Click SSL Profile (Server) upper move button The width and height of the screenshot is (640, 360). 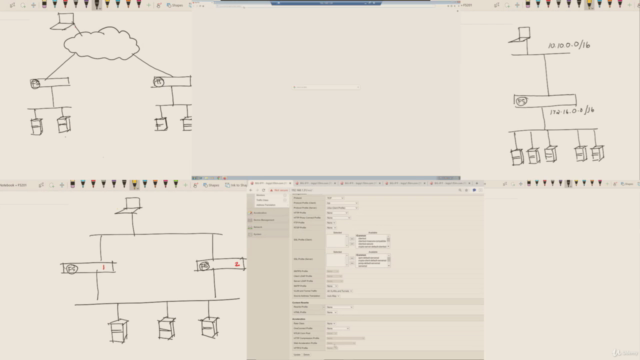352,258
